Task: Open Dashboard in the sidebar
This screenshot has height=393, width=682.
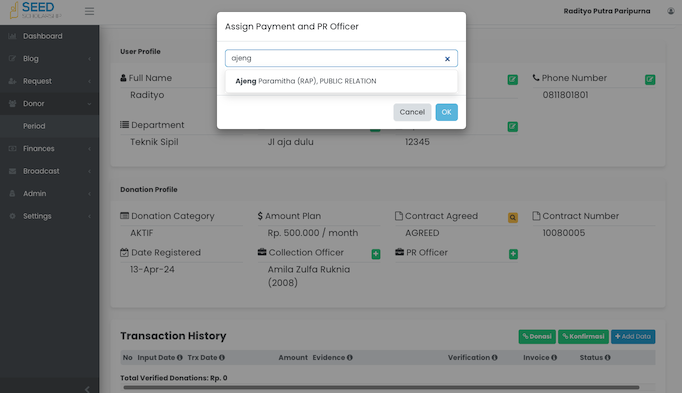Action: coord(50,36)
